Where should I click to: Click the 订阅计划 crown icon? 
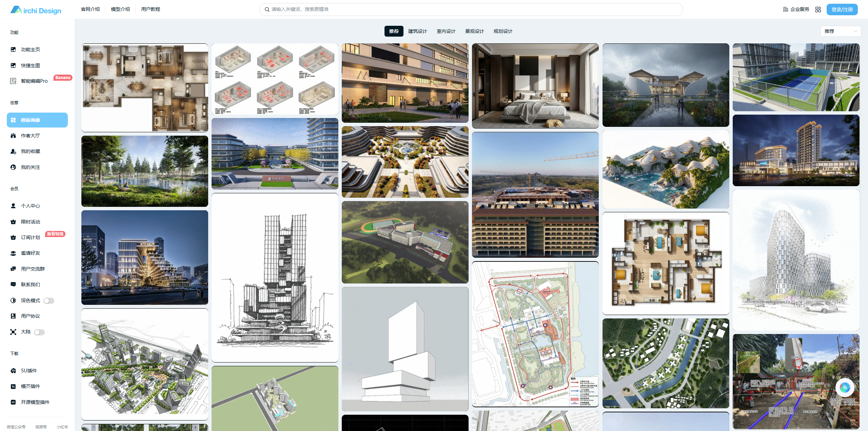(13, 237)
